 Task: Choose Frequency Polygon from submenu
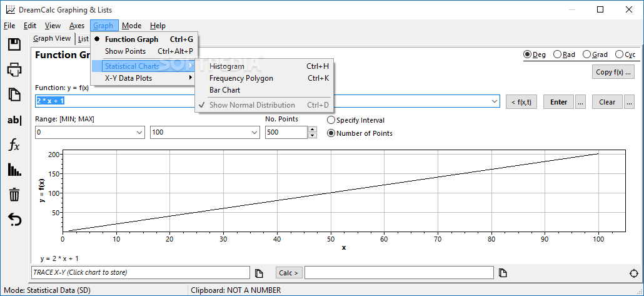point(264,78)
